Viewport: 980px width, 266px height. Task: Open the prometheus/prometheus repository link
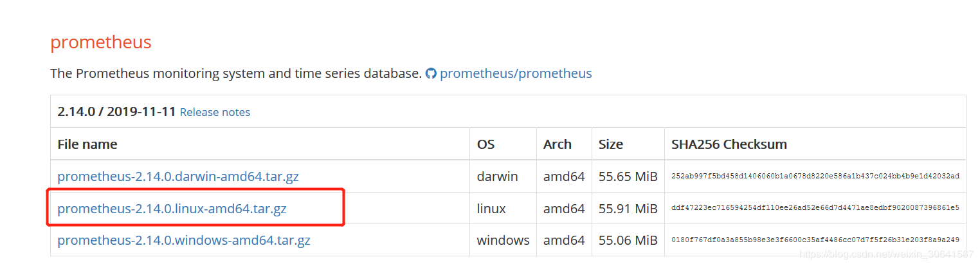point(516,73)
